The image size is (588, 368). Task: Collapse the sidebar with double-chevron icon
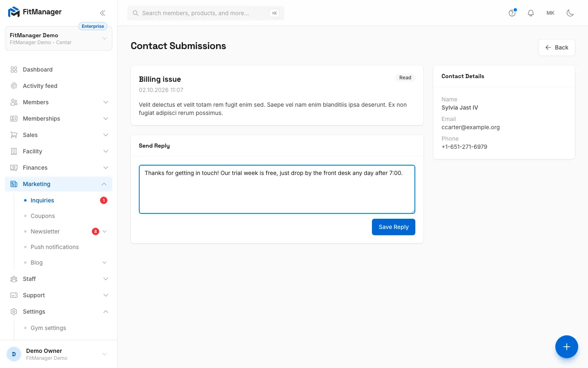pyautogui.click(x=102, y=13)
